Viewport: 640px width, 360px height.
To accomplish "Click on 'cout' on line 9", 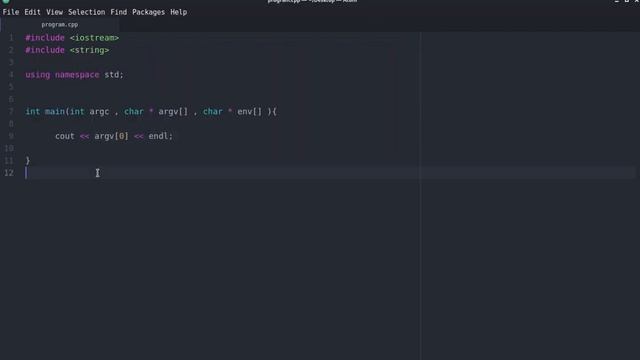I will click(x=65, y=136).
